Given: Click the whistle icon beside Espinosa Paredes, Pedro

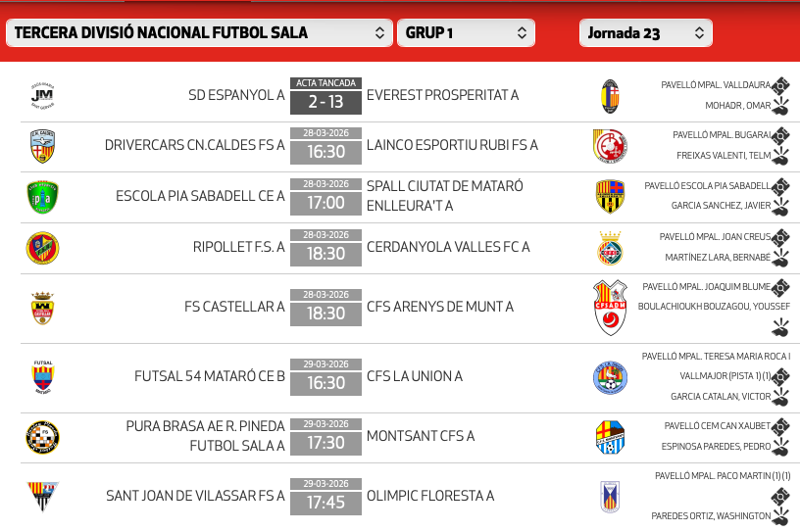Looking at the screenshot, I should 781,448.
